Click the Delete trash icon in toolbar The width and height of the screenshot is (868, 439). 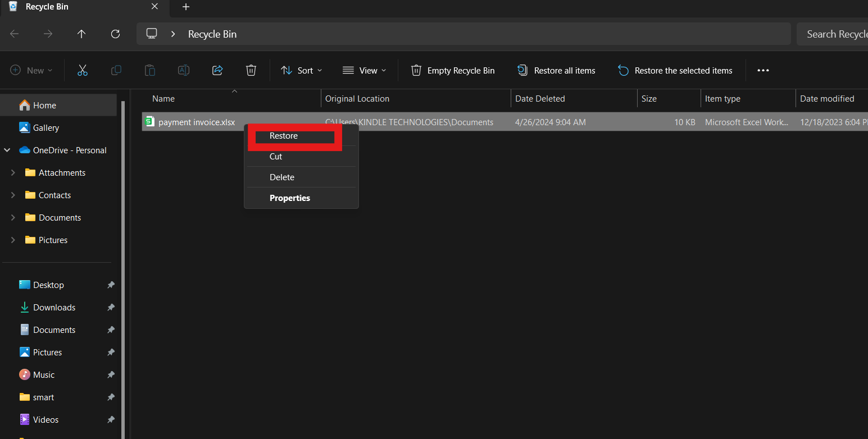click(x=251, y=70)
